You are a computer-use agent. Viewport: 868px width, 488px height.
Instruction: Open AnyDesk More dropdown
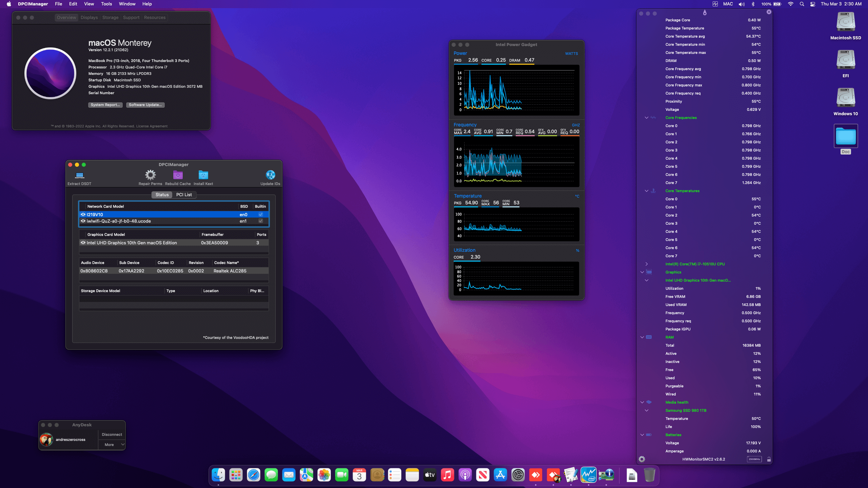tap(112, 445)
